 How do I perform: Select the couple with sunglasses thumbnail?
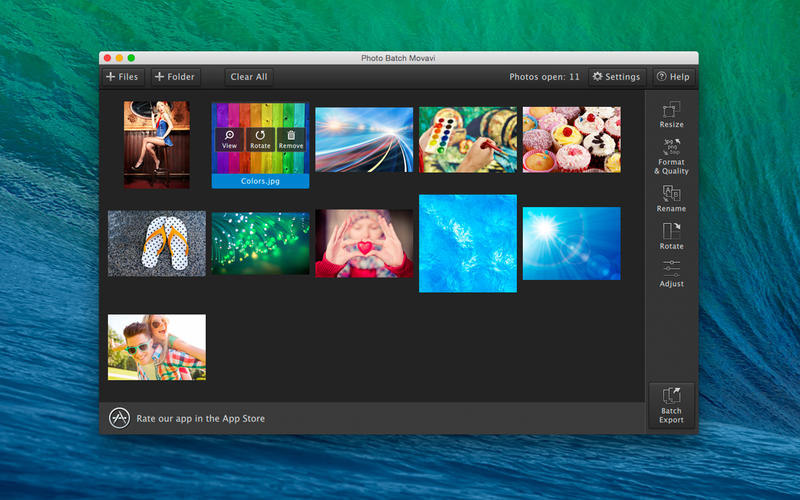click(x=157, y=347)
